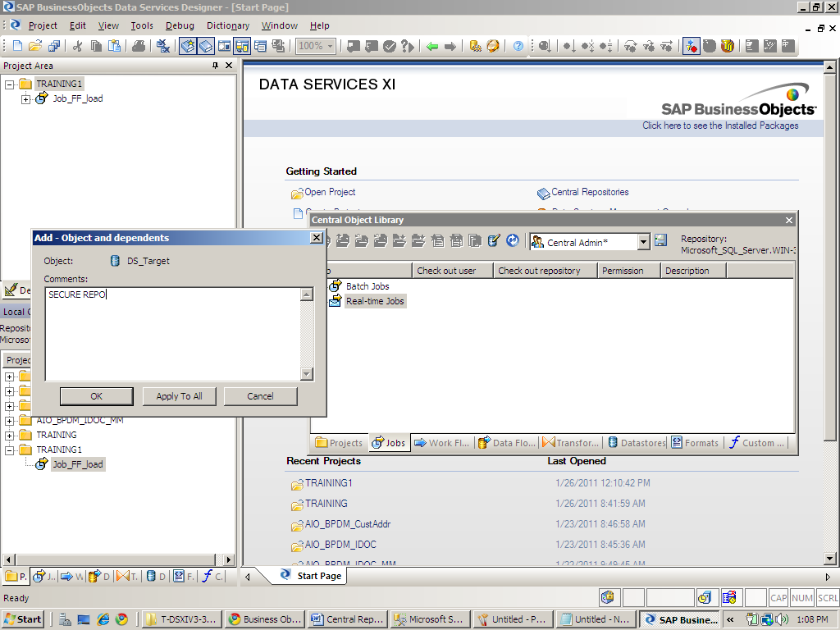Click the Cut scissors icon
This screenshot has height=630, width=840.
click(78, 46)
